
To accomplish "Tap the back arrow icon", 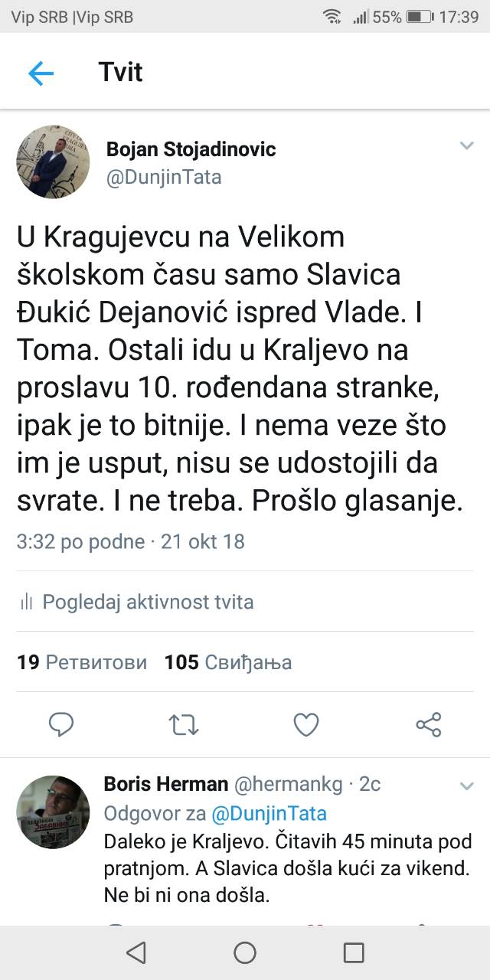I will (41, 73).
